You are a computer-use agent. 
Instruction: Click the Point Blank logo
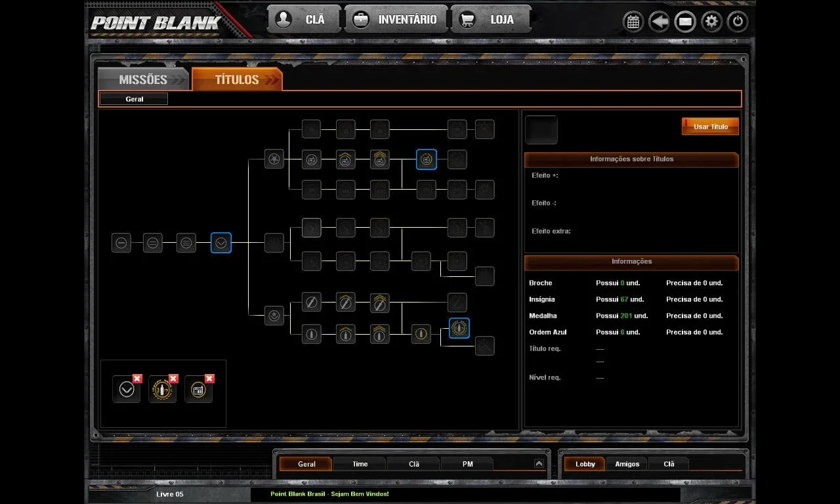pyautogui.click(x=156, y=23)
